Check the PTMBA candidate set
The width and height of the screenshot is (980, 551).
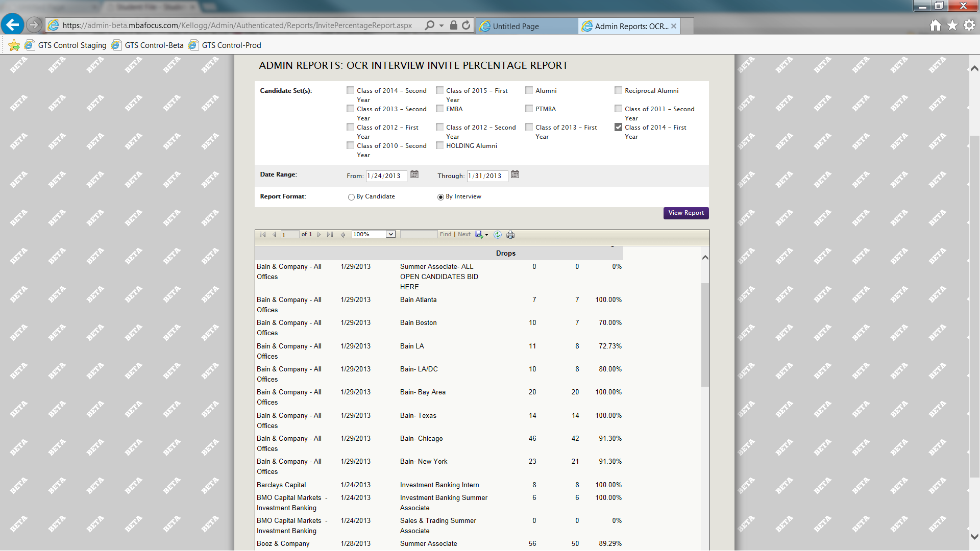pyautogui.click(x=529, y=109)
